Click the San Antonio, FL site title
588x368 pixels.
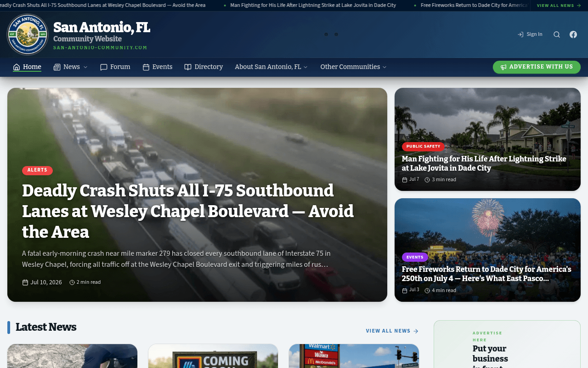pyautogui.click(x=102, y=28)
